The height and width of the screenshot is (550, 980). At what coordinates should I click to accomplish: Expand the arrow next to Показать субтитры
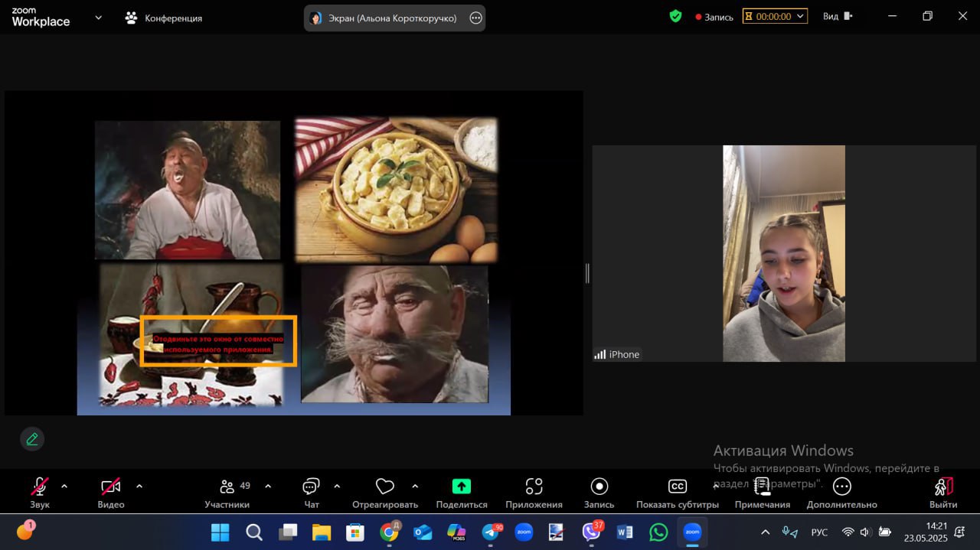coord(715,486)
